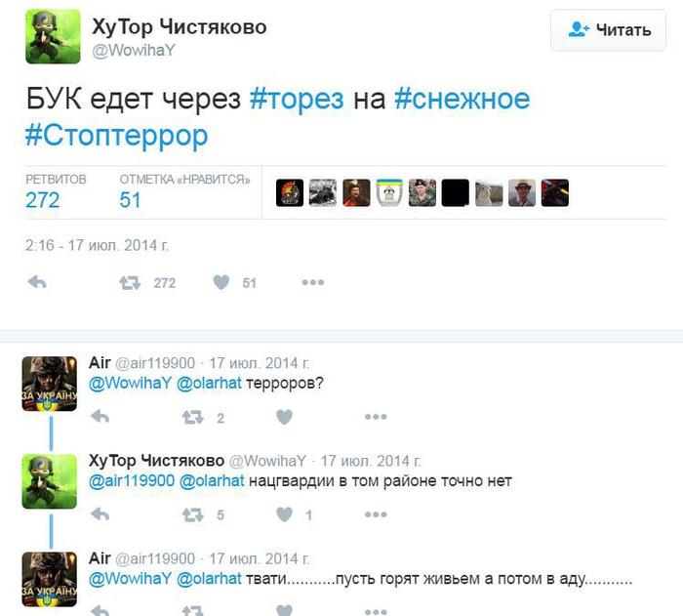Retweet Air's 'терроров?' reply
683x616 pixels.
coord(192,417)
